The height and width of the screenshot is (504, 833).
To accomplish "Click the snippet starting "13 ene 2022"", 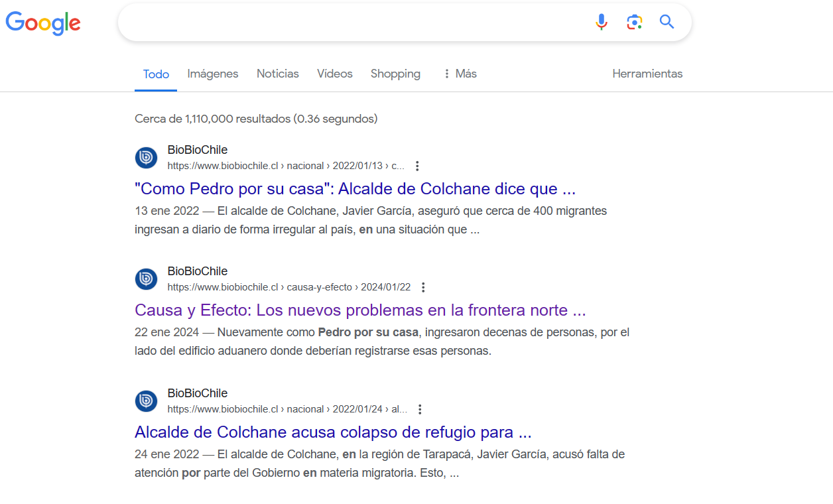I will click(x=371, y=221).
